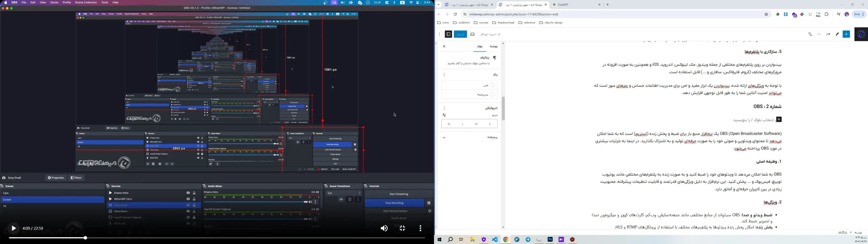Play the video with the play button

click(x=14, y=228)
